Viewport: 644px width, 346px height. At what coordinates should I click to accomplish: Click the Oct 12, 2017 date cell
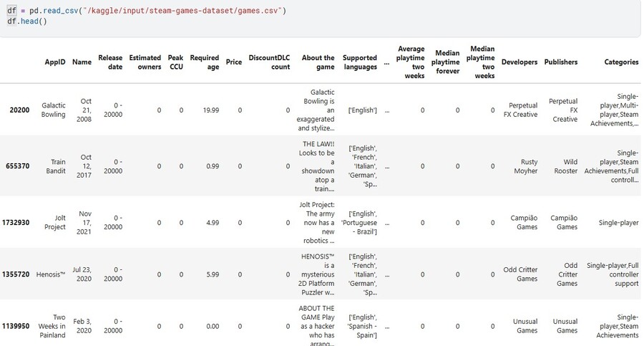click(x=84, y=166)
